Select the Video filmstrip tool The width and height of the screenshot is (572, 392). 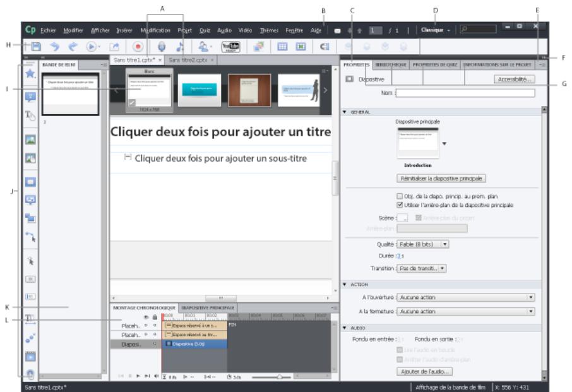pyautogui.click(x=30, y=356)
